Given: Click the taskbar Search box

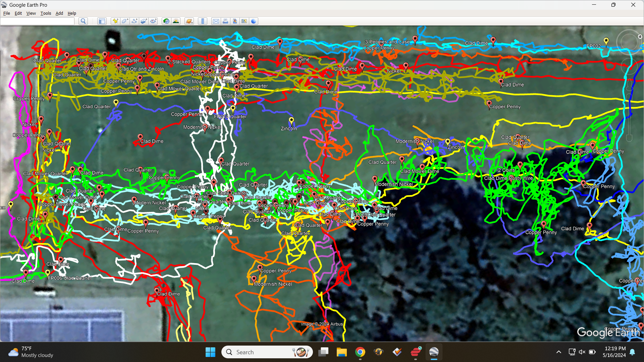Looking at the screenshot, I should pyautogui.click(x=267, y=352).
